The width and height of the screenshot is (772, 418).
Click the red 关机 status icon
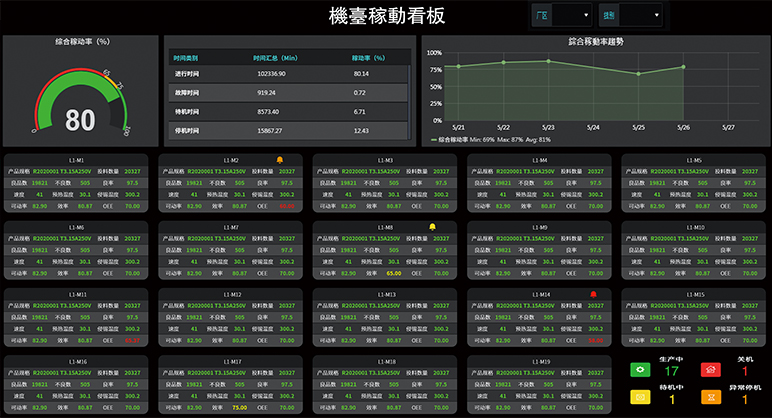coord(711,370)
